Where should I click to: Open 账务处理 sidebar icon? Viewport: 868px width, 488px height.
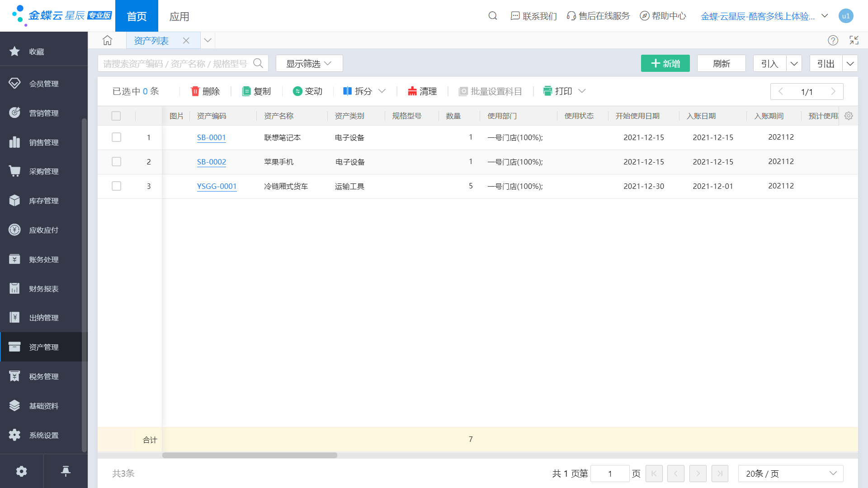tap(14, 259)
